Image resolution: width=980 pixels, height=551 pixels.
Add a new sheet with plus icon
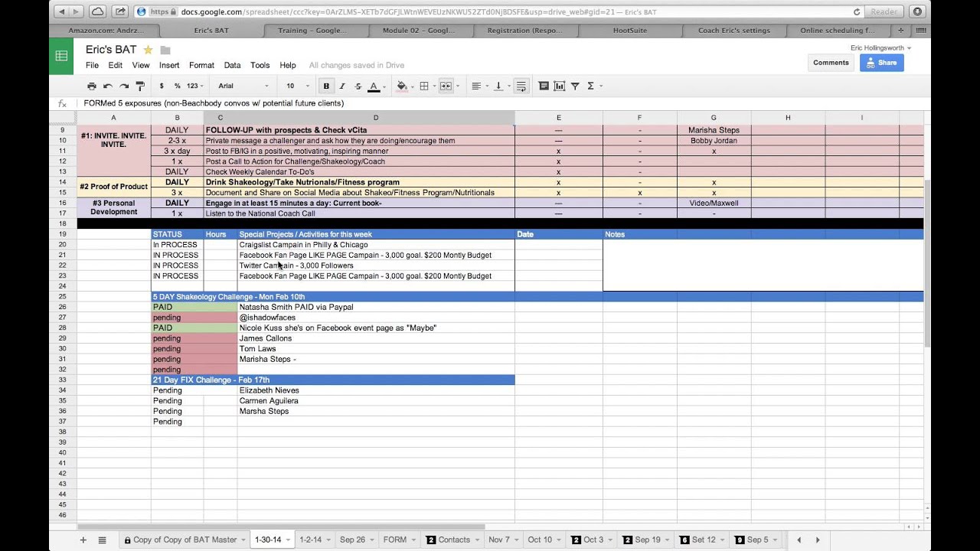tap(83, 540)
